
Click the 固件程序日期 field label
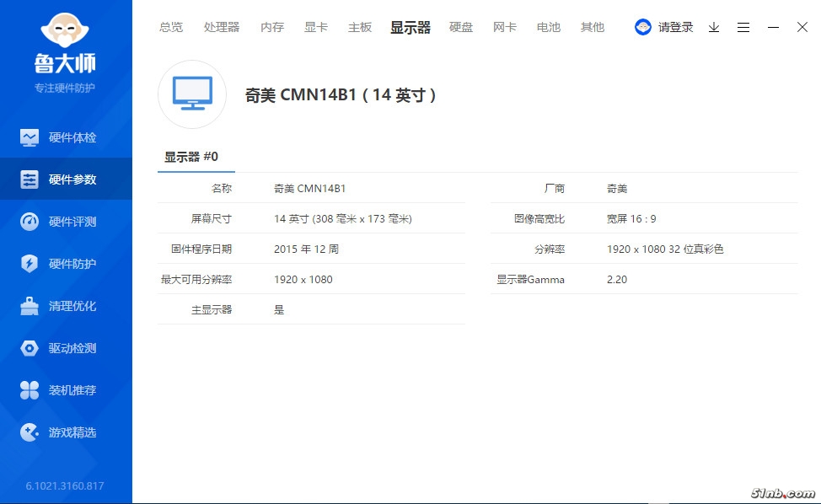coord(201,249)
